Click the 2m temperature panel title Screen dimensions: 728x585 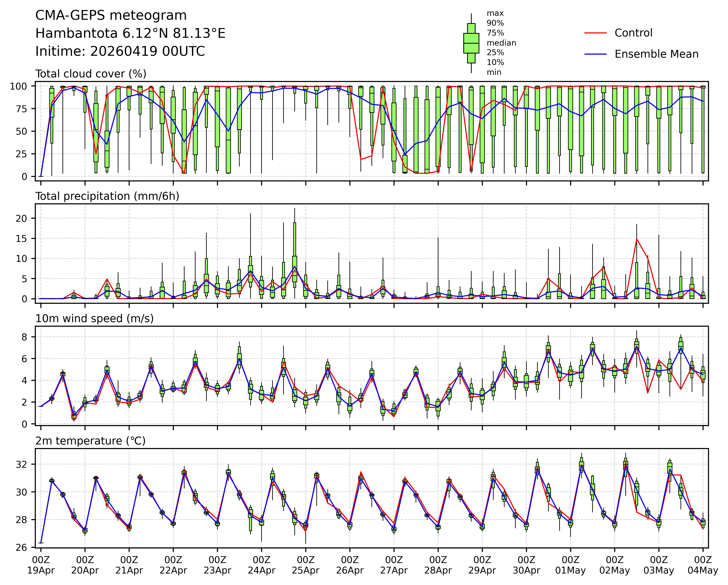91,441
